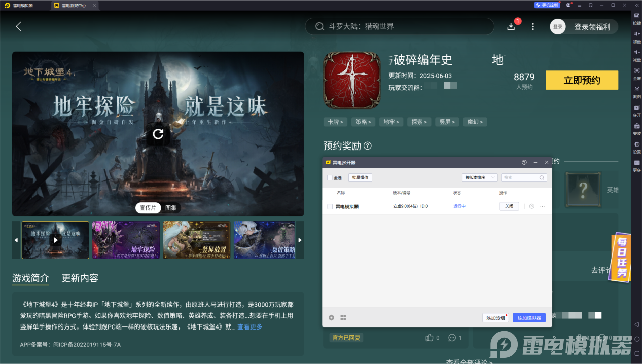The width and height of the screenshot is (642, 364).
Task: Click the search bar showing 斗罗大陆: 猎魂世界
Action: point(399,26)
